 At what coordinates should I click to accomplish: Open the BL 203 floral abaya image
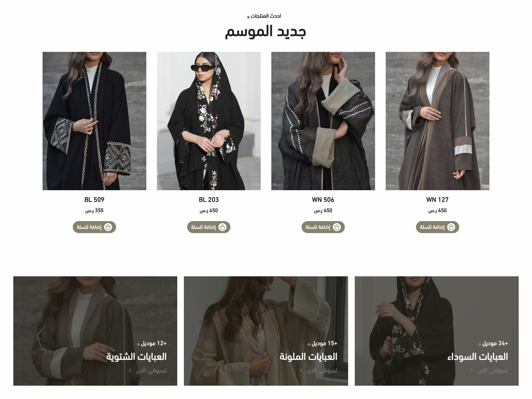[209, 121]
